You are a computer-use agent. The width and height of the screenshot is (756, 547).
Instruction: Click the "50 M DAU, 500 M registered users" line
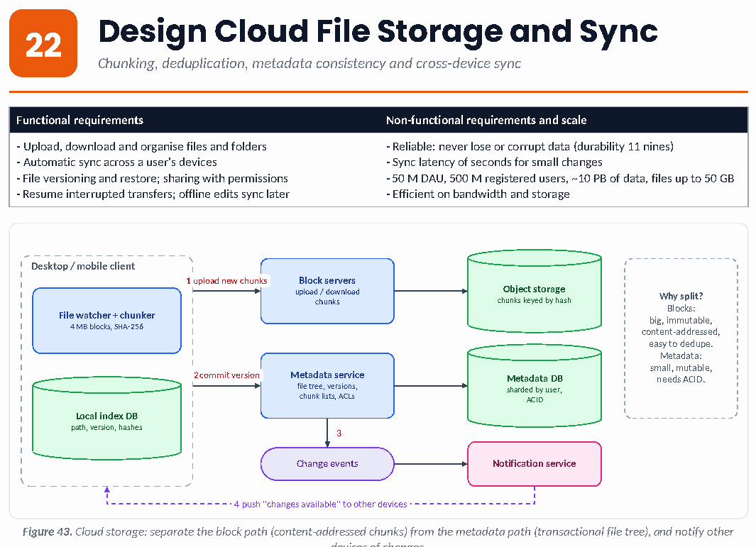tap(560, 178)
